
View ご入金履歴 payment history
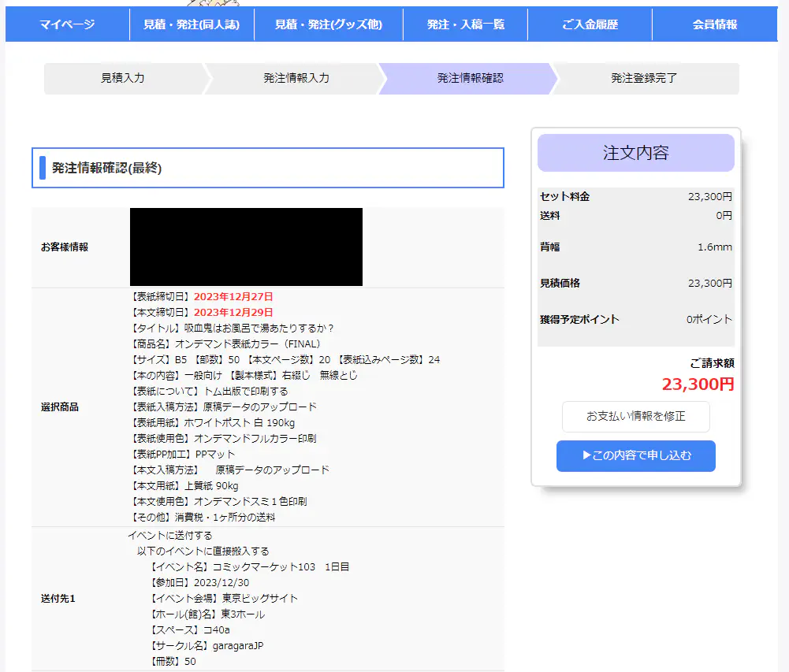[590, 24]
